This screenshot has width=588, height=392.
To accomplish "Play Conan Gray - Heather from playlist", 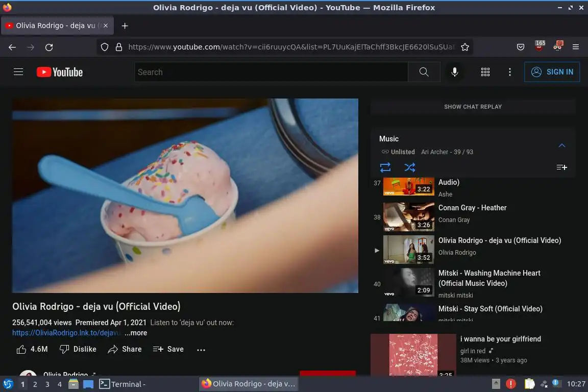I will pyautogui.click(x=473, y=217).
